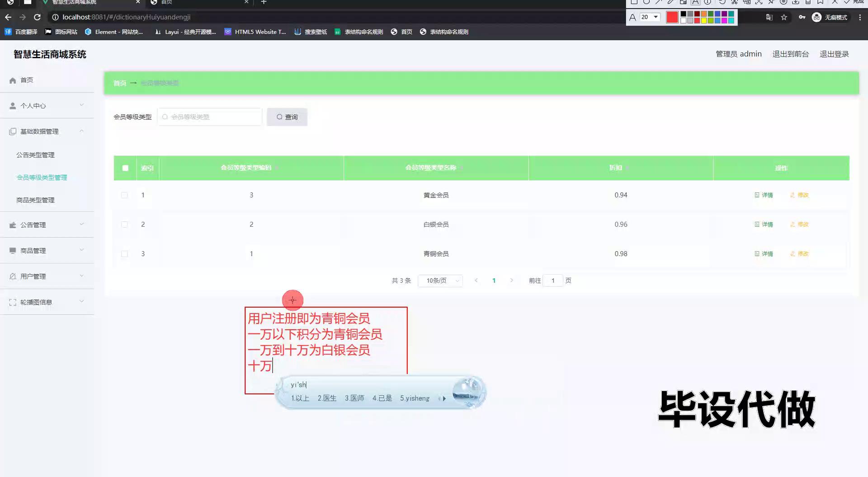This screenshot has height=477, width=868.
Task: Bookmark page with the star icon
Action: pyautogui.click(x=784, y=17)
